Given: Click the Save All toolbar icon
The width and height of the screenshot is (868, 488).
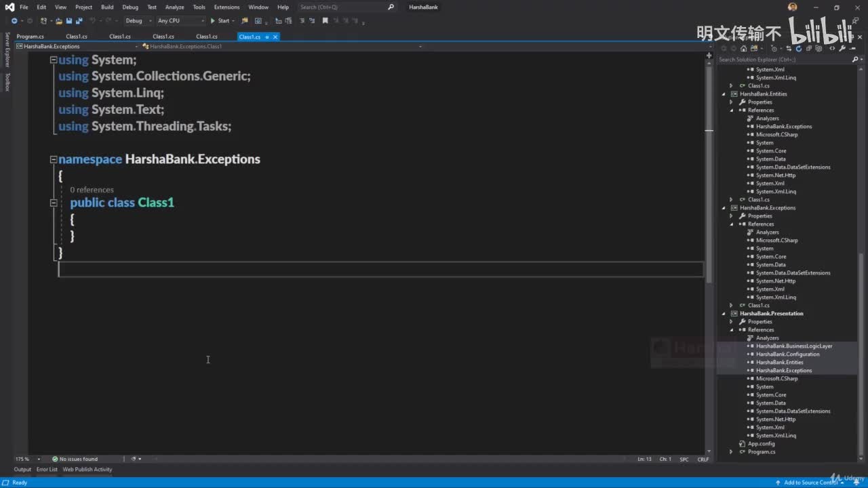Looking at the screenshot, I should (79, 20).
